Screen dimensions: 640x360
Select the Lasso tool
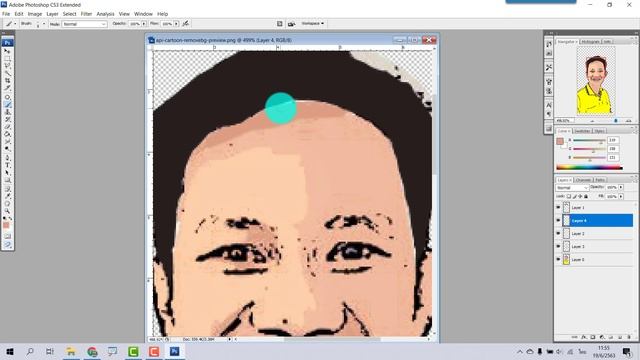pos(7,66)
